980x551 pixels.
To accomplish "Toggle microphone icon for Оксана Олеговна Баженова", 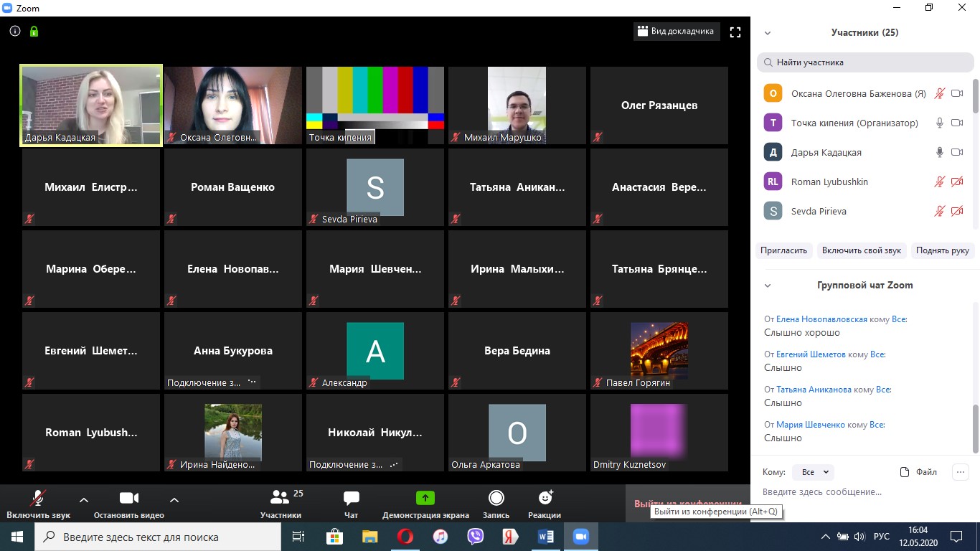I will click(939, 94).
